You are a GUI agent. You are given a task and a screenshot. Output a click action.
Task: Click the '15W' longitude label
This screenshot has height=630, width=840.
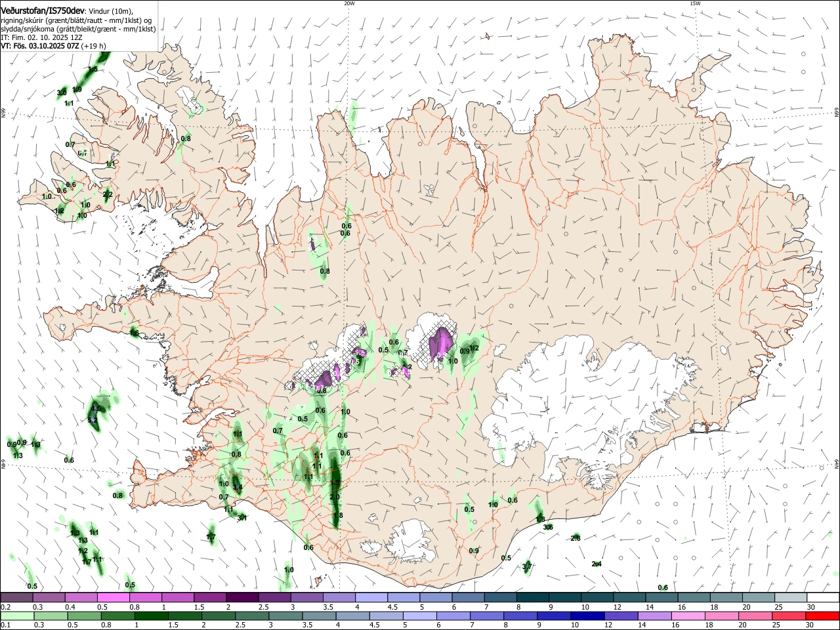[x=695, y=3]
